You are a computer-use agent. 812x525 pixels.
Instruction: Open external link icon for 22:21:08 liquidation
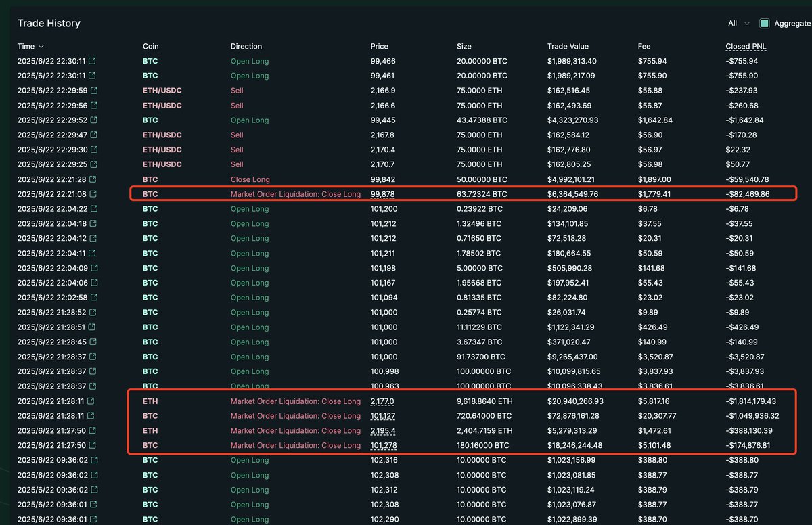click(93, 194)
